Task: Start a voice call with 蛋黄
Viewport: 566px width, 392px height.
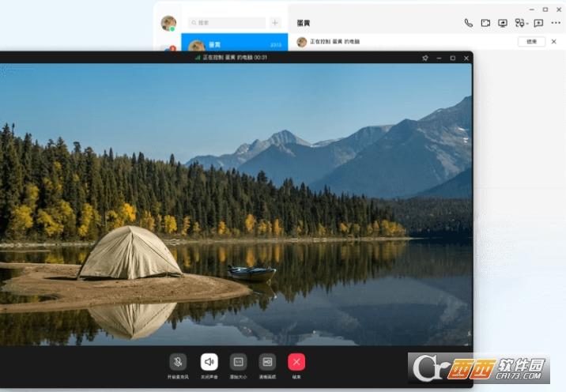Action: (468, 23)
